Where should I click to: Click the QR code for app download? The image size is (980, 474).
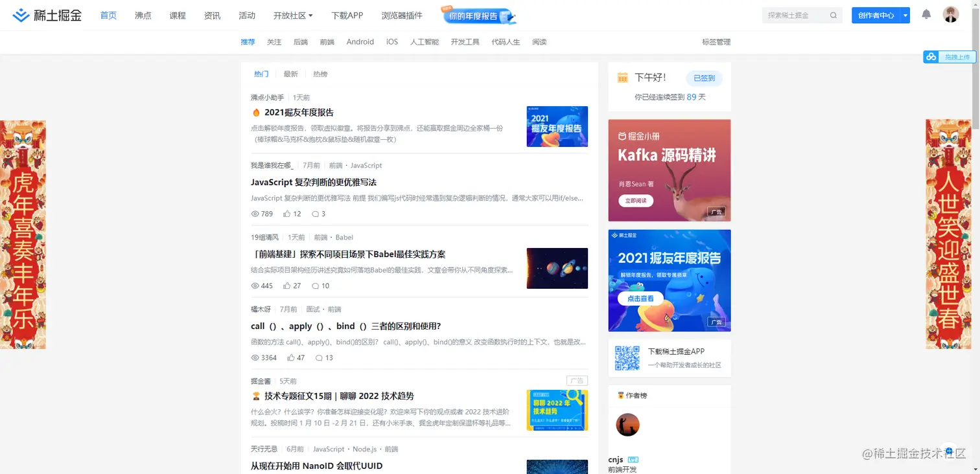click(x=627, y=357)
